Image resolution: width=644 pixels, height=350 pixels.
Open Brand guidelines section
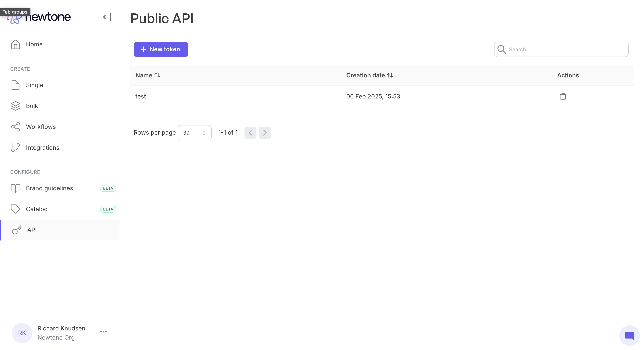[x=49, y=188]
